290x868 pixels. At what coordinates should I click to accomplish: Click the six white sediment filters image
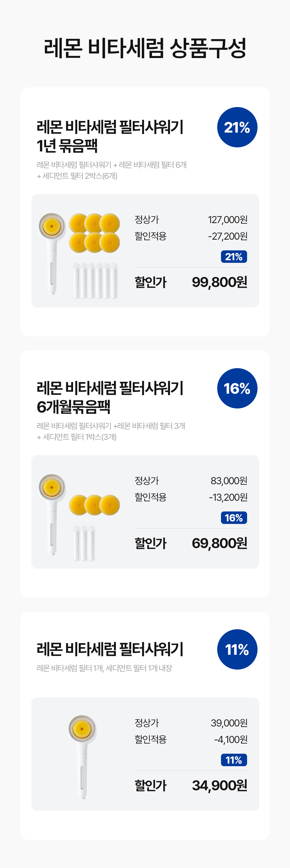[95, 280]
